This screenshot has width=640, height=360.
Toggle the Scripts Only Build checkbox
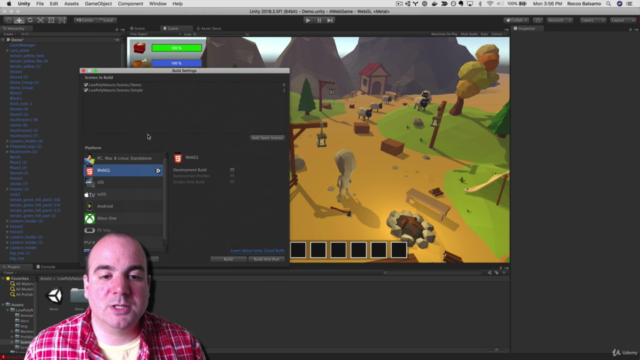(x=232, y=182)
